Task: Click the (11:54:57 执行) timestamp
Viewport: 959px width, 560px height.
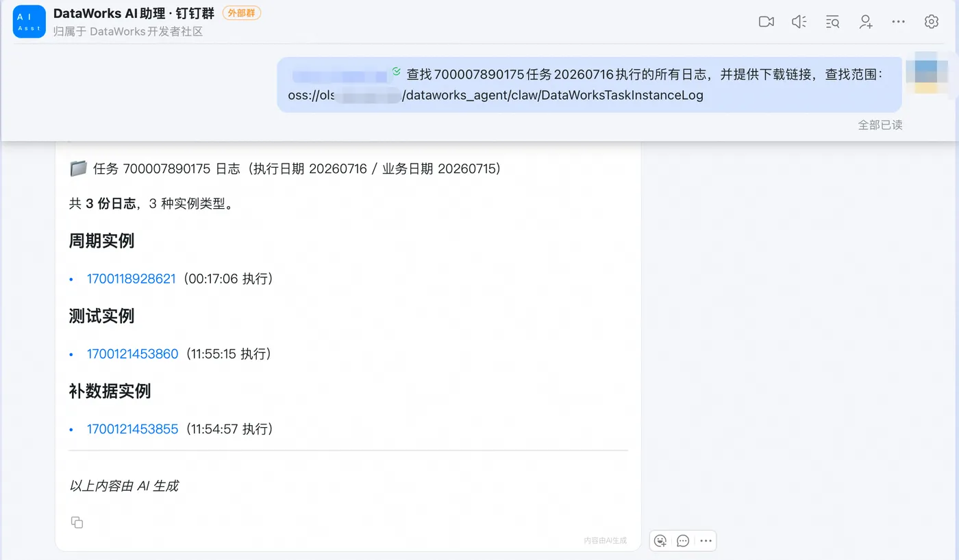Action: 229,429
